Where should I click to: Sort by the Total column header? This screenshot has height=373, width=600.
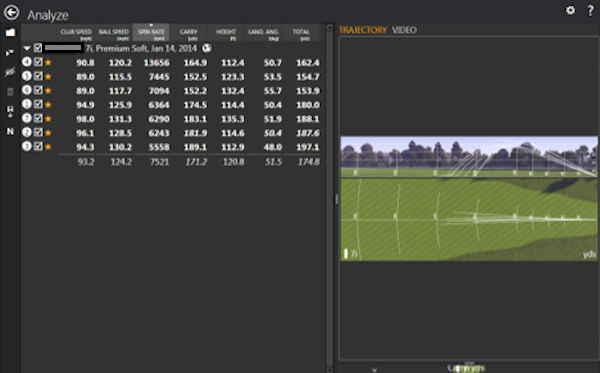click(301, 34)
